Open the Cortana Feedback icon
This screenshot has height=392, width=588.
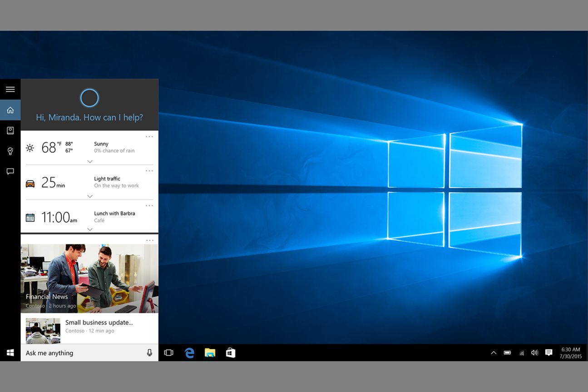point(10,172)
